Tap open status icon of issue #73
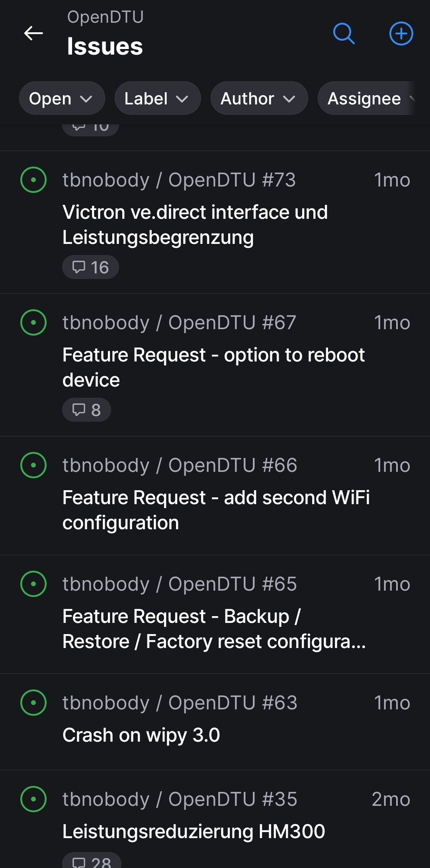Screen dimensions: 430x868 tap(33, 180)
